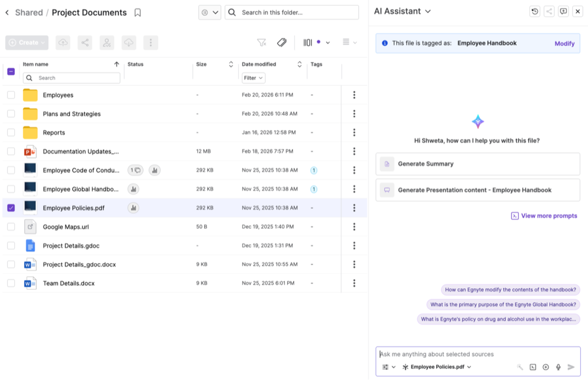Screen dimensions: 588x380
Task: Click the tag icon in the toolbar
Action: [282, 42]
